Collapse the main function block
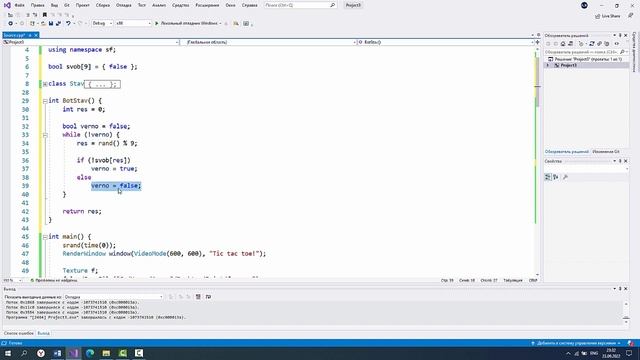 coord(45,237)
